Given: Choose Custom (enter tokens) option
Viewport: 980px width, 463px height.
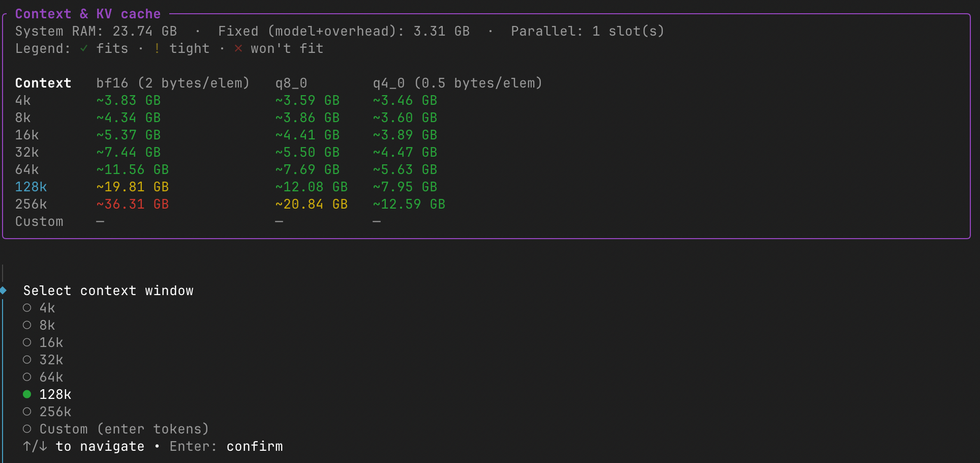Looking at the screenshot, I should pyautogui.click(x=115, y=429).
